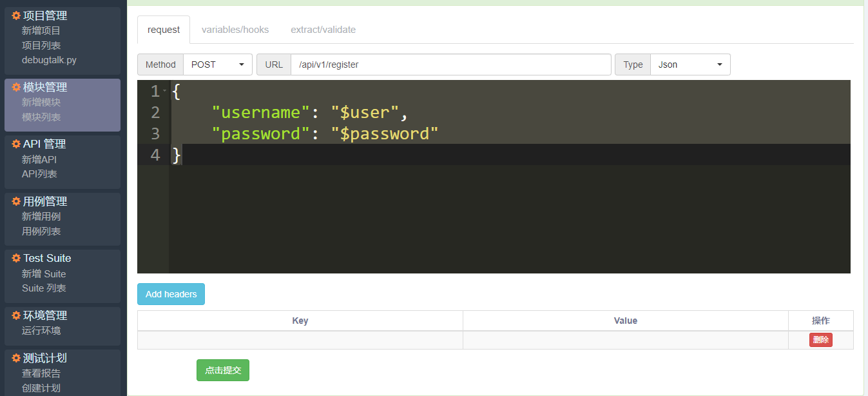Click the 模块管理 section heading
868x396 pixels.
(x=45, y=87)
